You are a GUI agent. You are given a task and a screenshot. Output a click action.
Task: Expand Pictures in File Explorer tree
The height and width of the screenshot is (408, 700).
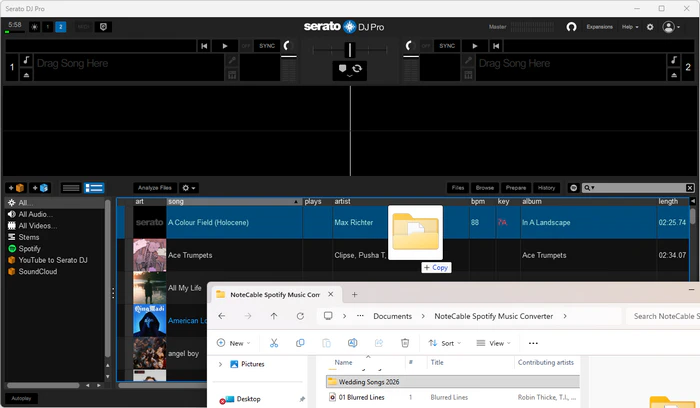220,364
